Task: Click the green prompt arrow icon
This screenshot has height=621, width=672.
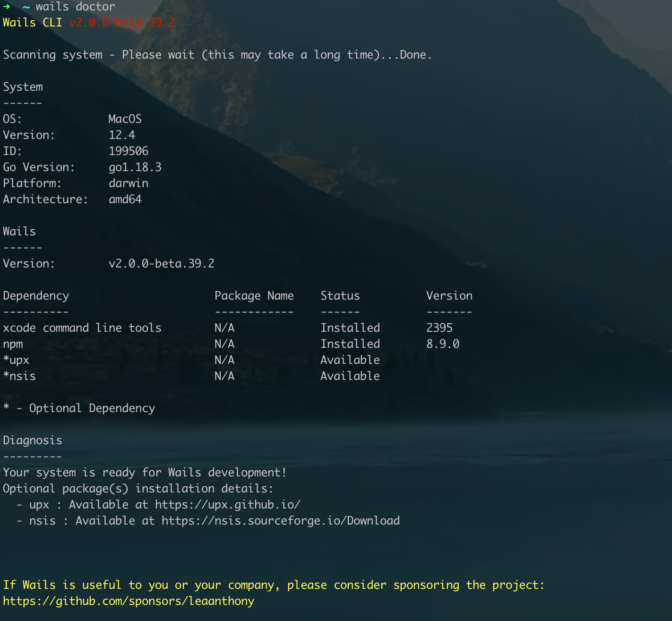Action: (7, 7)
